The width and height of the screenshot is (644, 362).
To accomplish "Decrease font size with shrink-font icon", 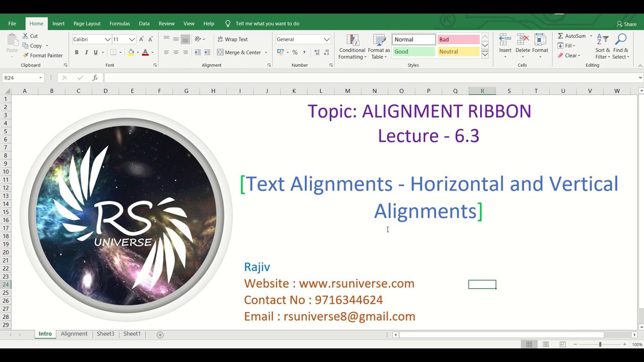I will tap(150, 39).
